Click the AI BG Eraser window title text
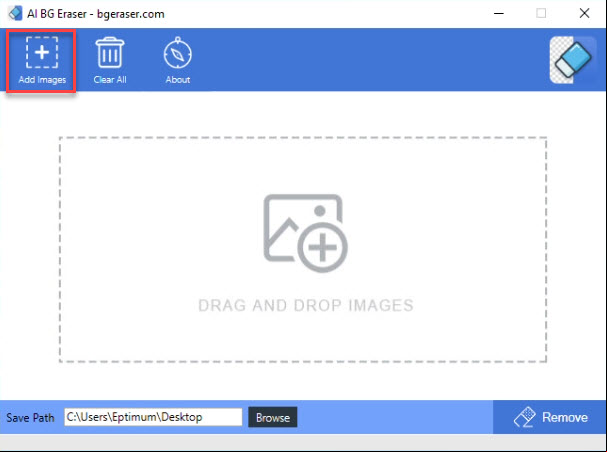The image size is (607, 452). pyautogui.click(x=96, y=14)
